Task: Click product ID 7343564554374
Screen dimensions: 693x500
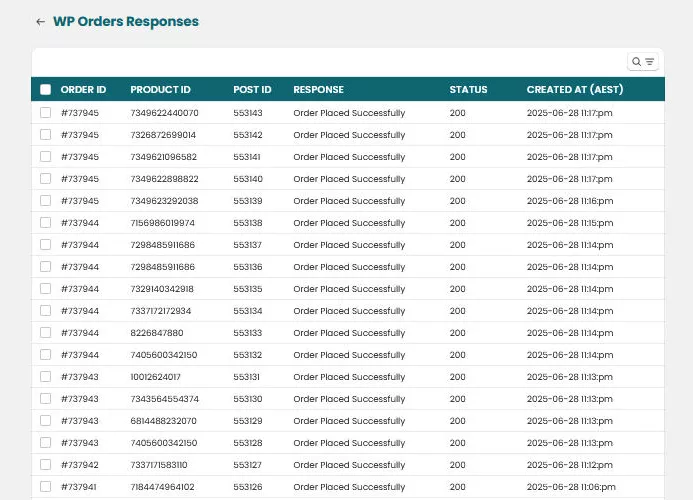Action: (x=165, y=399)
